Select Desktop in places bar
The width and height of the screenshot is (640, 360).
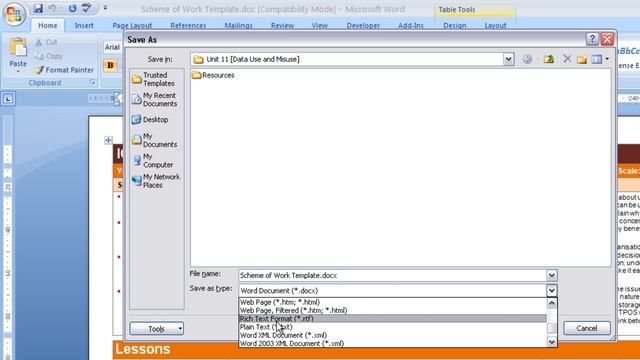pos(150,120)
